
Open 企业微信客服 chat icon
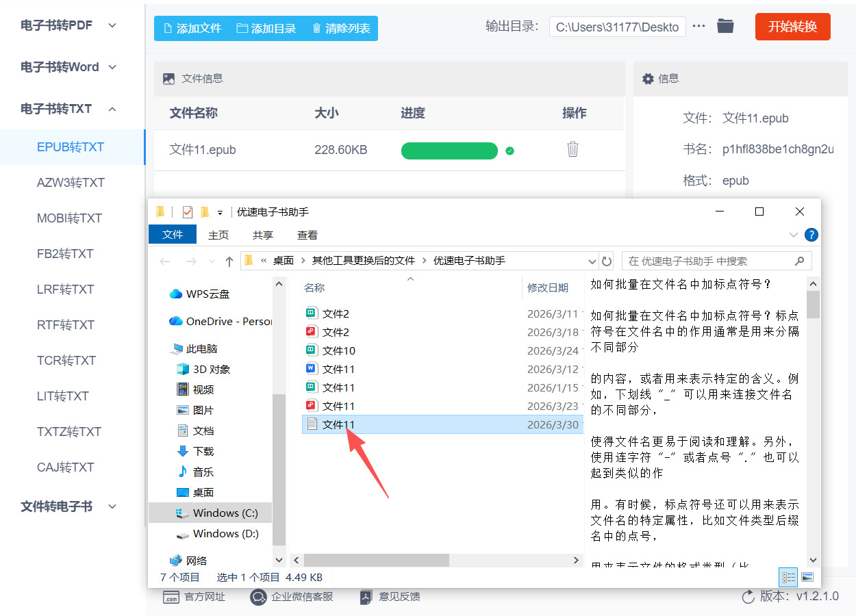(x=258, y=597)
